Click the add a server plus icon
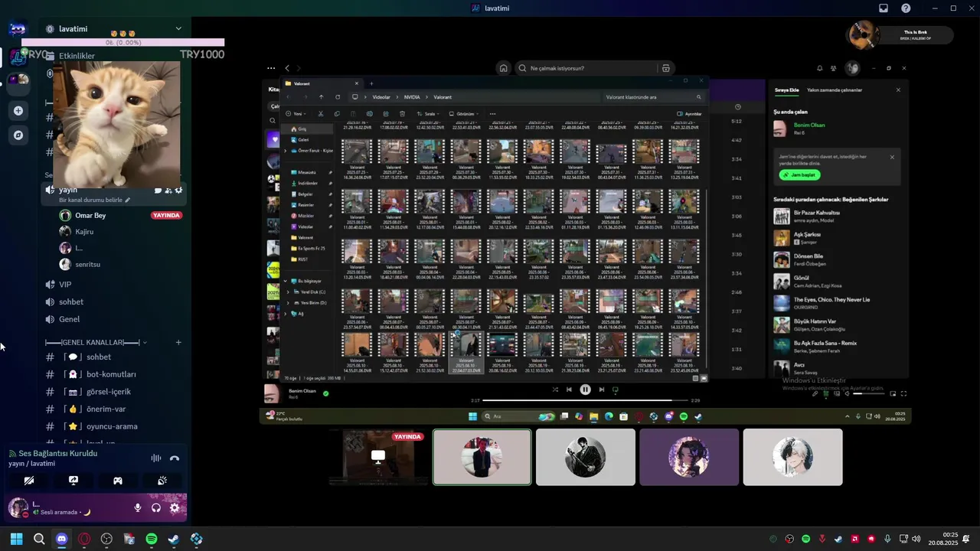 click(18, 110)
